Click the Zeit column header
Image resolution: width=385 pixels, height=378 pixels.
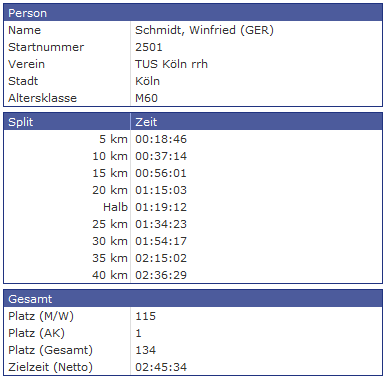point(256,122)
